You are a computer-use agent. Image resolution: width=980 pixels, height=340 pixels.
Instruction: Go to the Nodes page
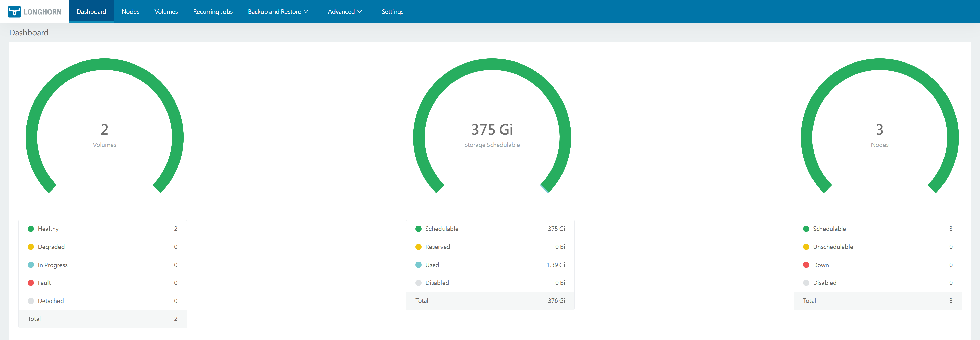tap(130, 11)
